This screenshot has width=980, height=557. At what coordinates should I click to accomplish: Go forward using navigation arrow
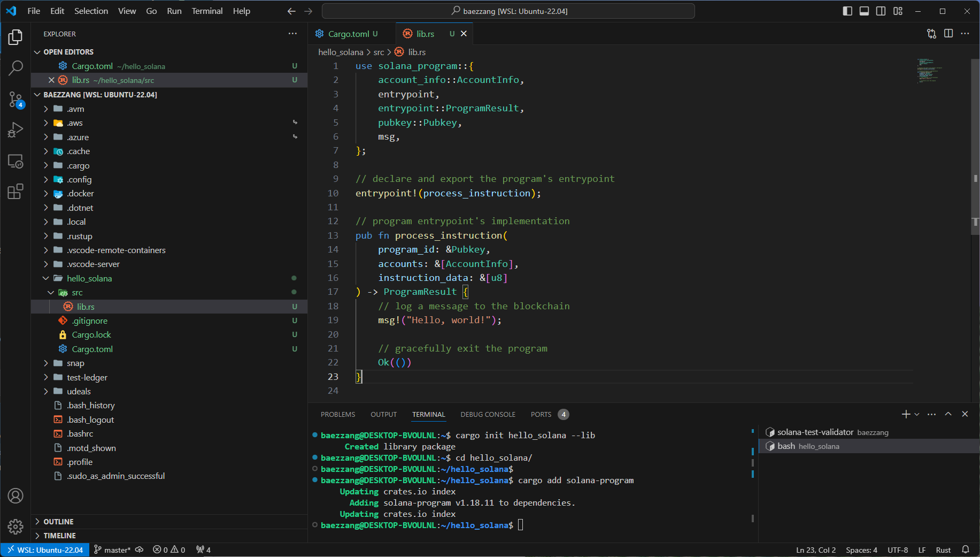[308, 11]
